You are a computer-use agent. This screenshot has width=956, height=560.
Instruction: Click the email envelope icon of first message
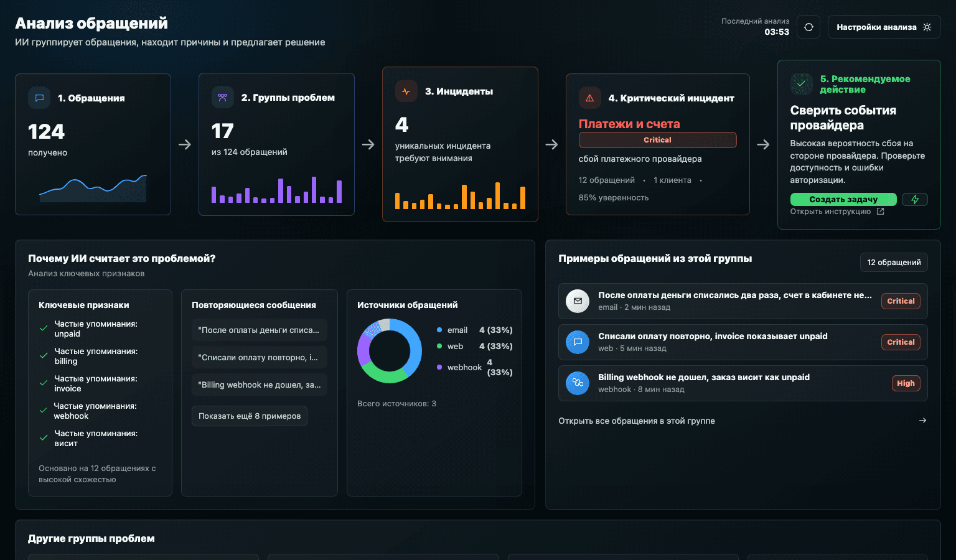pyautogui.click(x=578, y=301)
